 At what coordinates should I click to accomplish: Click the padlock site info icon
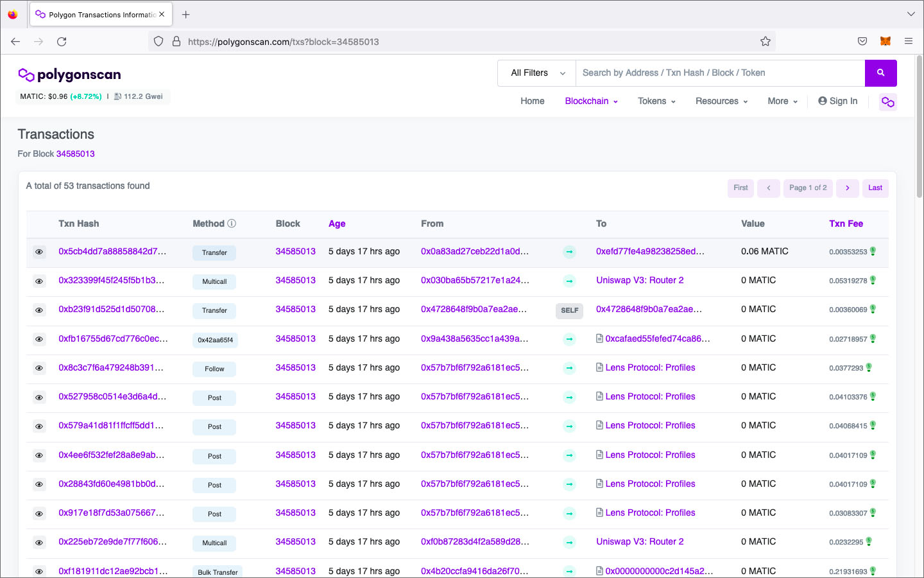(x=176, y=41)
